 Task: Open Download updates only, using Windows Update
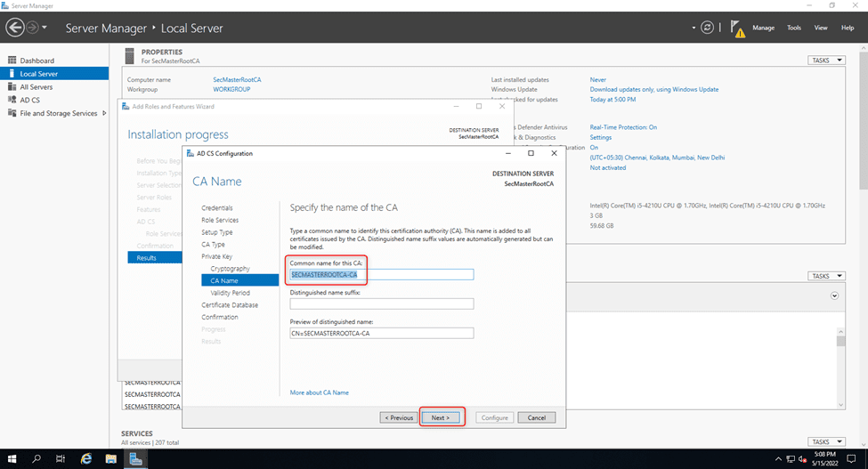pyautogui.click(x=653, y=89)
